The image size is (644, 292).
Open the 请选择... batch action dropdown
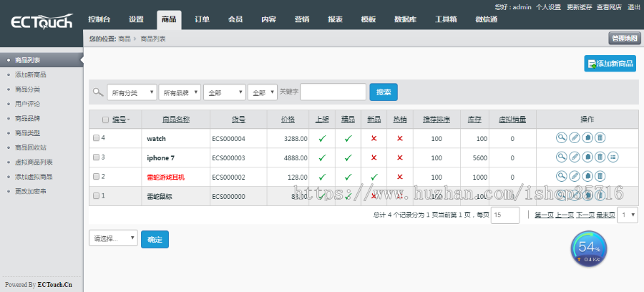[113, 238]
